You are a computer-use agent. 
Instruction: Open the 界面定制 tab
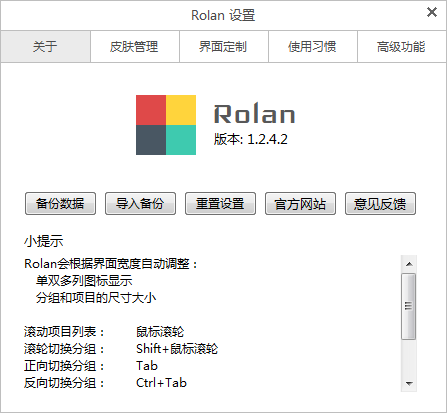[224, 47]
